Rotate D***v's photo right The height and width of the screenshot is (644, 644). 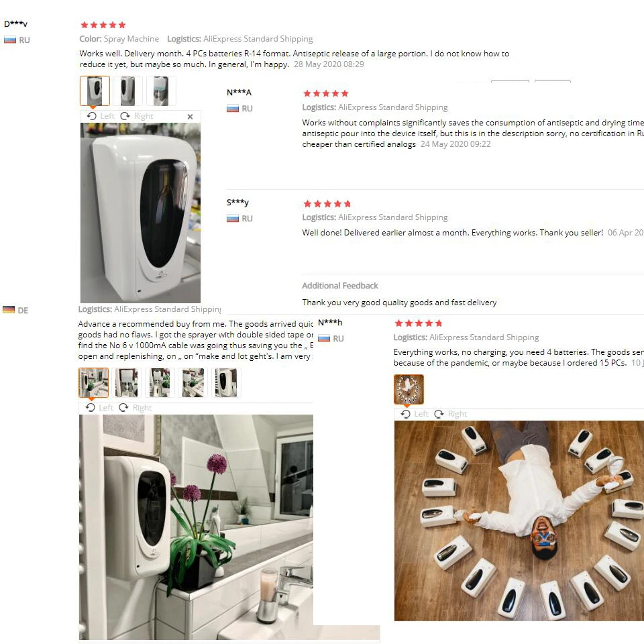click(x=137, y=116)
